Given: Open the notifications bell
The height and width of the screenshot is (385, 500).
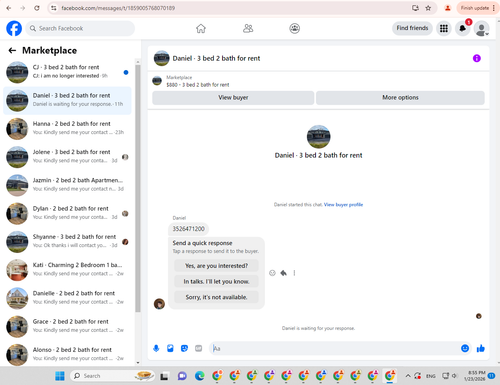Looking at the screenshot, I should [463, 28].
